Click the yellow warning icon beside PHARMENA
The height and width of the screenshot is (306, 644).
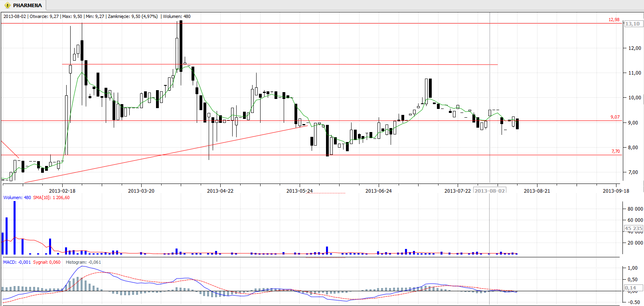click(x=7, y=5)
